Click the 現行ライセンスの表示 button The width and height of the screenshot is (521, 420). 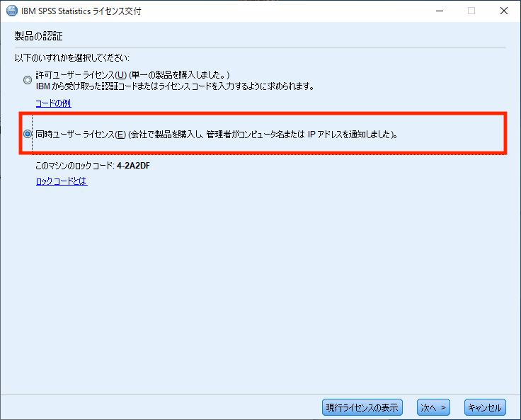click(x=362, y=407)
